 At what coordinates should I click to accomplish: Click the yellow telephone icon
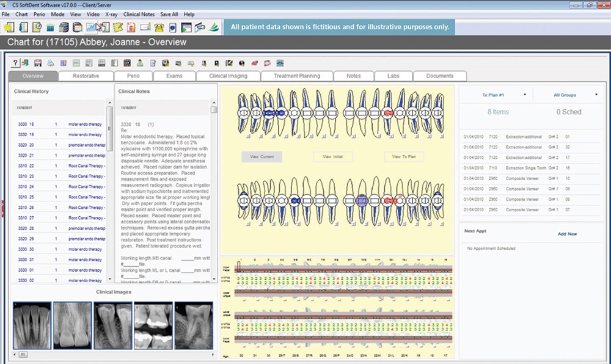point(159,27)
